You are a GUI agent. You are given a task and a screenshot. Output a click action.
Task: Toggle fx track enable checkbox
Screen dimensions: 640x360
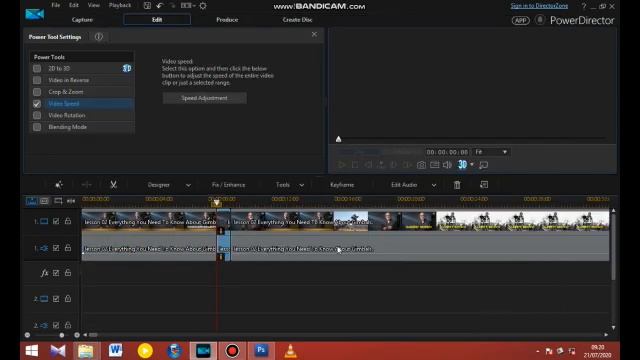coord(56,273)
